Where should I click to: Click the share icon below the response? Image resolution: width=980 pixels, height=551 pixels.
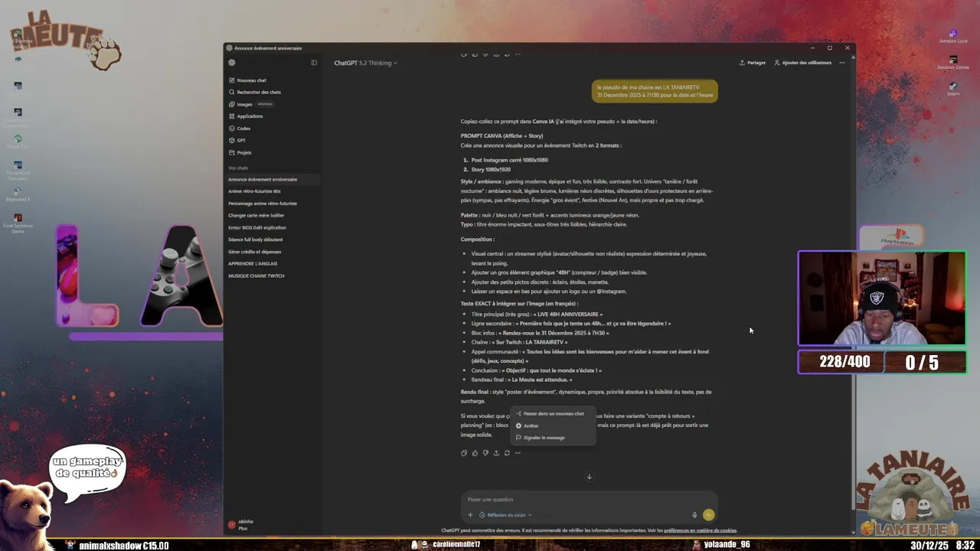click(496, 453)
